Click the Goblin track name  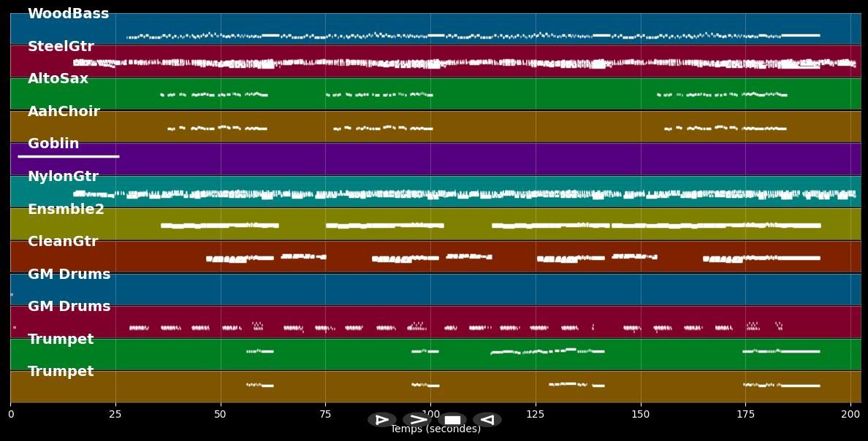coord(53,144)
